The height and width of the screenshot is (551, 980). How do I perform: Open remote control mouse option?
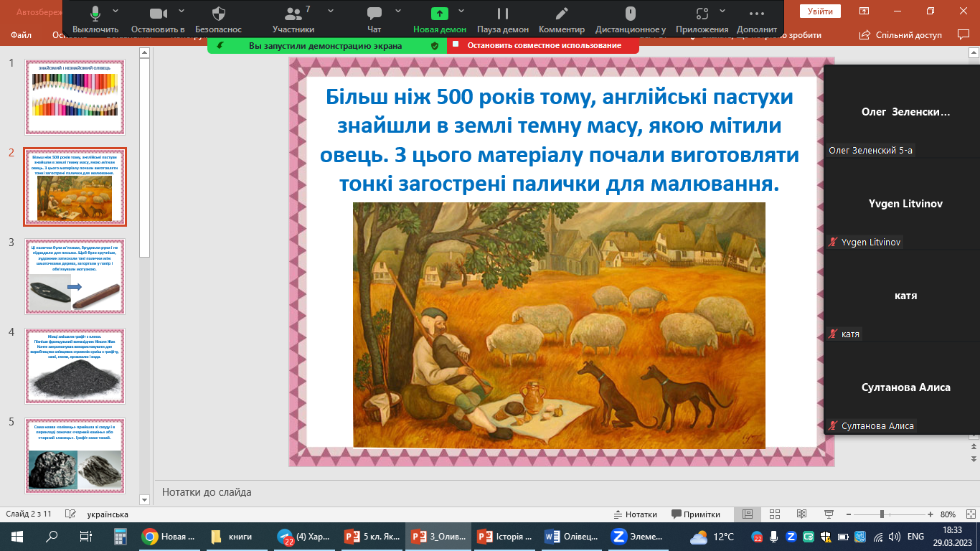631,19
